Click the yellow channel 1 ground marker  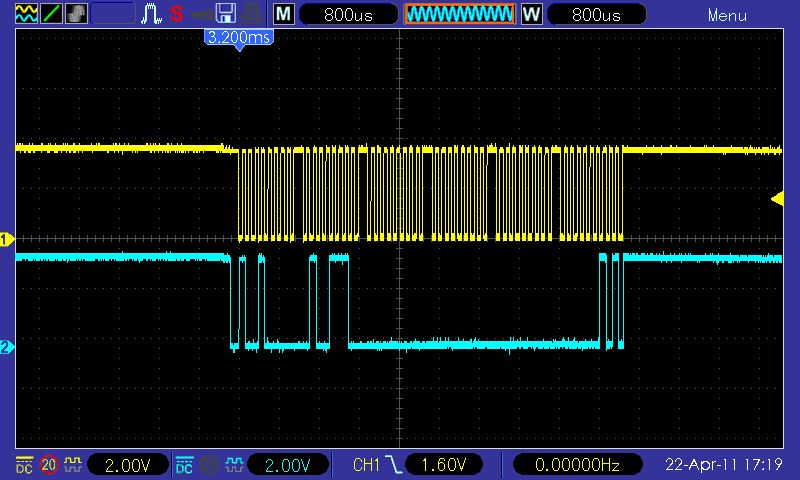point(7,239)
